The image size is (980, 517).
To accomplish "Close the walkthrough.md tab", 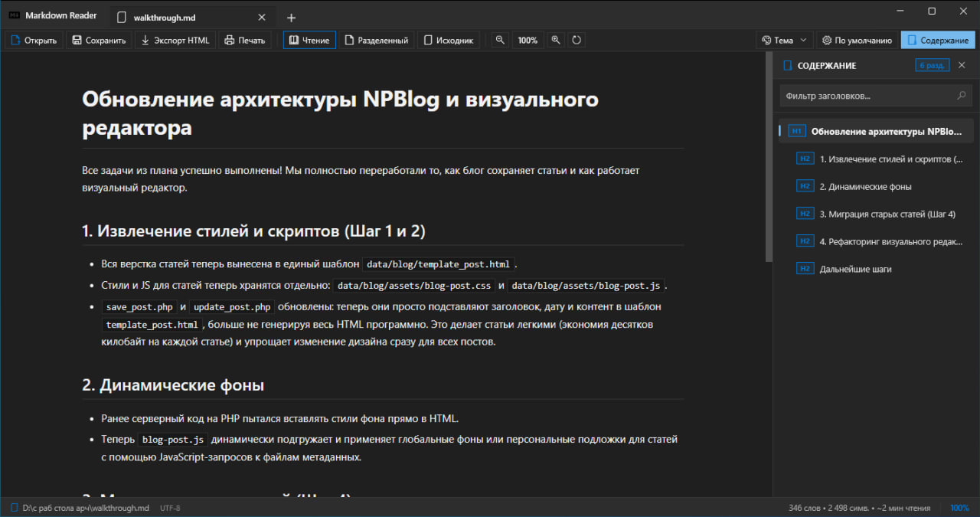I will click(x=262, y=17).
